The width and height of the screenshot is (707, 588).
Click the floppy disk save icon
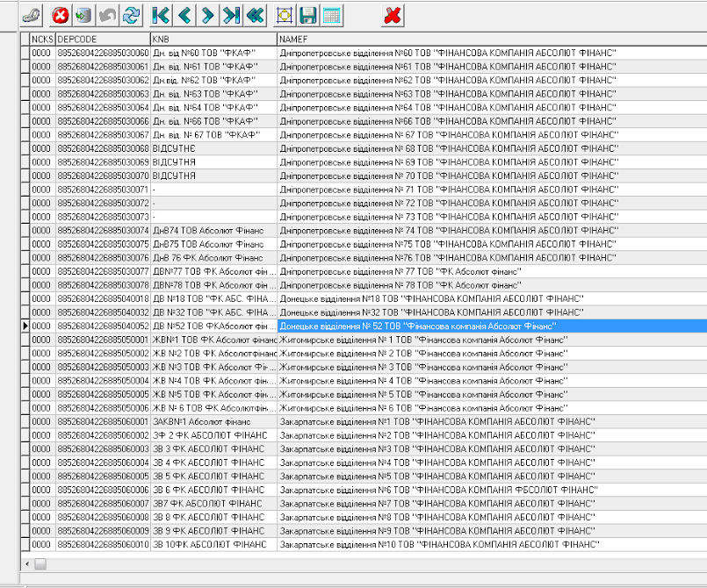click(x=308, y=16)
